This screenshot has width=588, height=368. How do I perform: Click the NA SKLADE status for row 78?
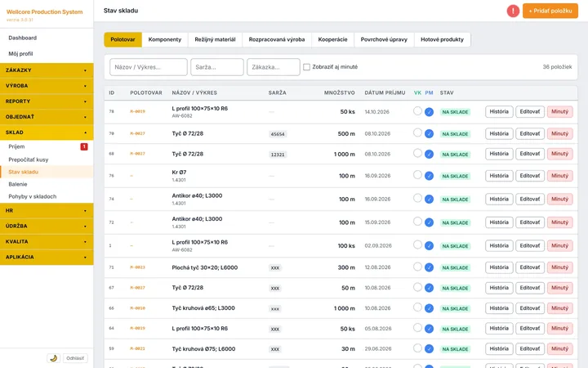pos(455,112)
